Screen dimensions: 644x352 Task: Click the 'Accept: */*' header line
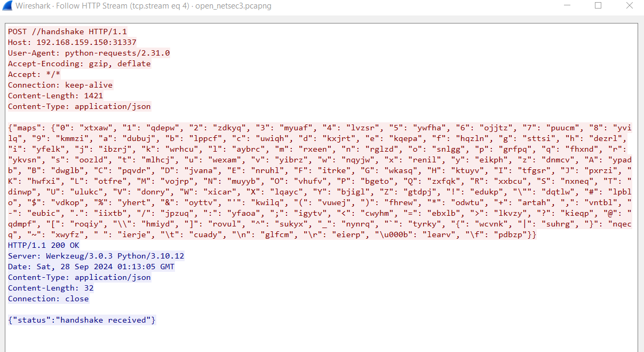[x=34, y=74]
